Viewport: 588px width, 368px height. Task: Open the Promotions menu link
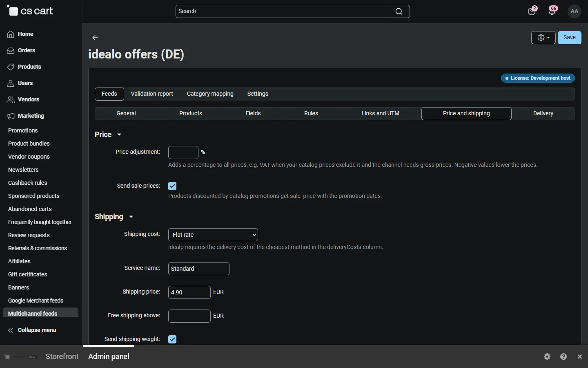(x=23, y=130)
